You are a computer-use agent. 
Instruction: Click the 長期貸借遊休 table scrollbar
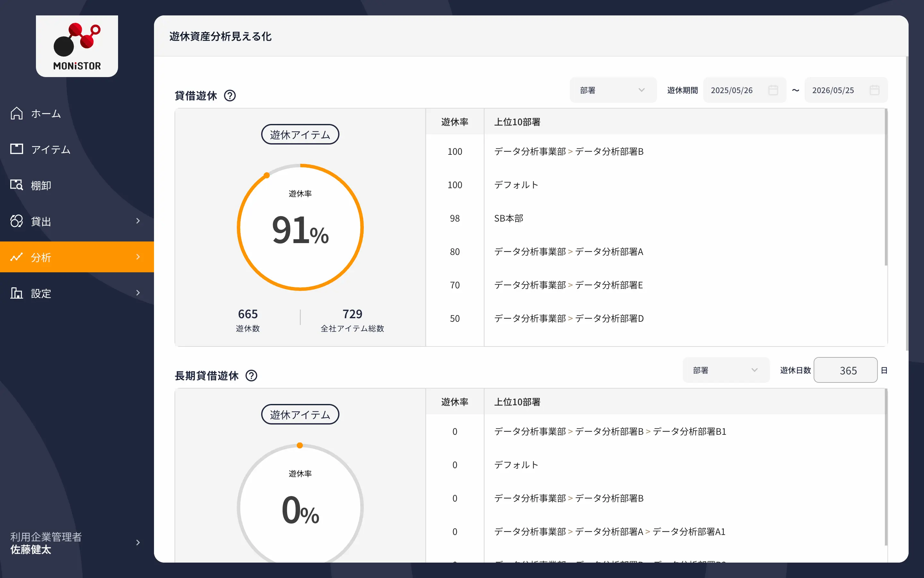886,467
